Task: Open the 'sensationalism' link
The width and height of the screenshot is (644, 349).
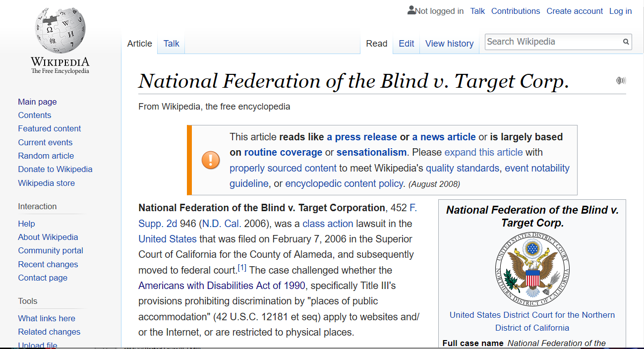Action: click(x=371, y=152)
